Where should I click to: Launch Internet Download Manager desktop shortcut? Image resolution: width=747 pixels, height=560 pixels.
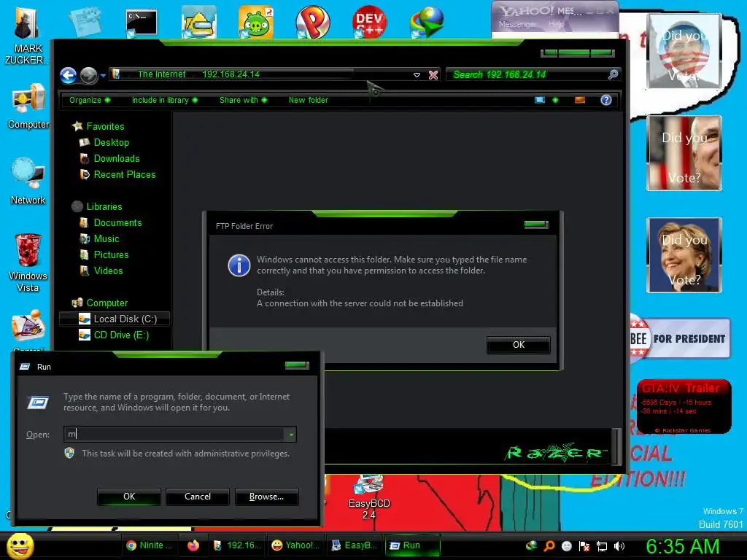426,22
